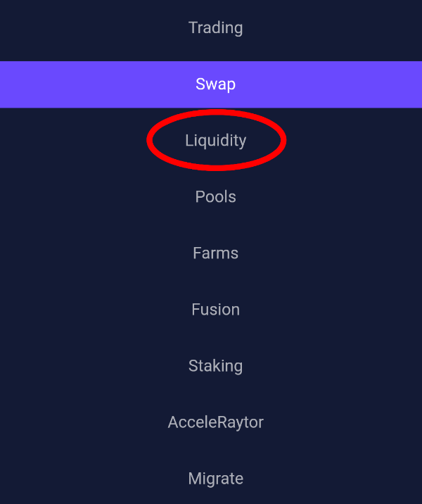The height and width of the screenshot is (504, 422).
Task: Click the Pools text link
Action: click(215, 197)
